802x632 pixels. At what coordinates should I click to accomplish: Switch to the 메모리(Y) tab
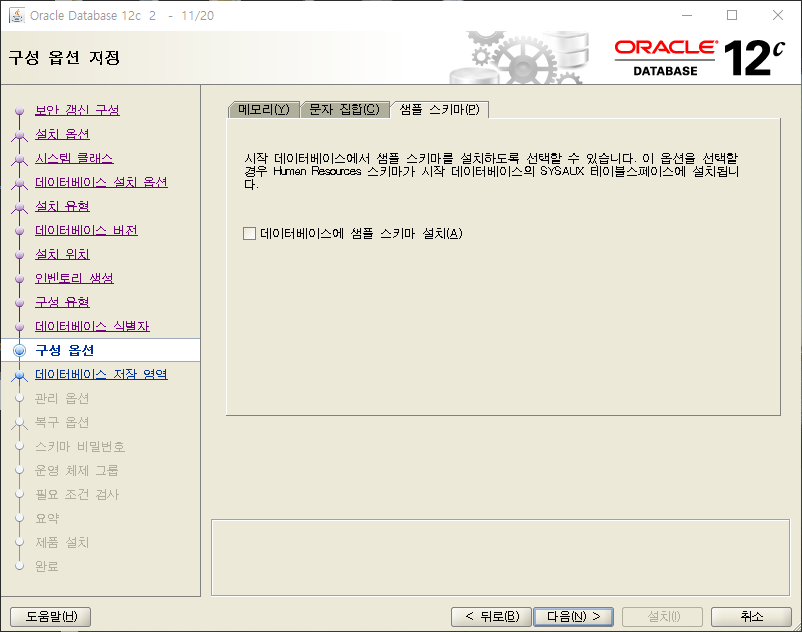point(263,109)
